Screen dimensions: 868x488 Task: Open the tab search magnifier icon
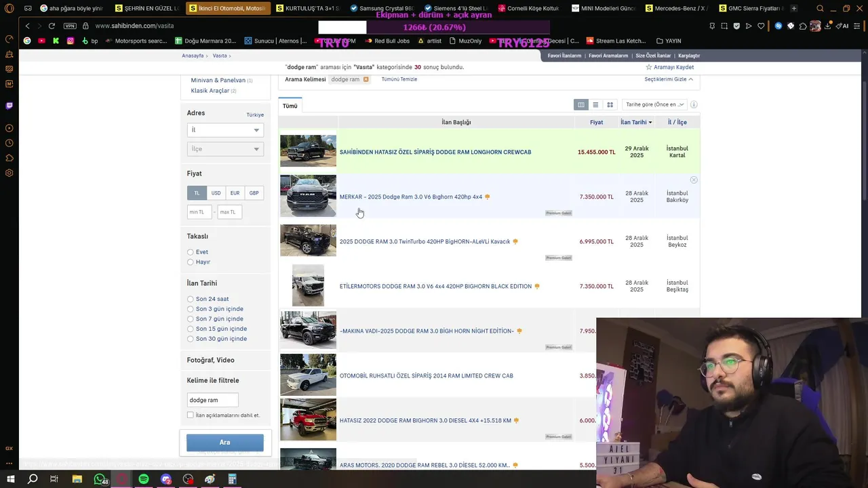point(820,9)
